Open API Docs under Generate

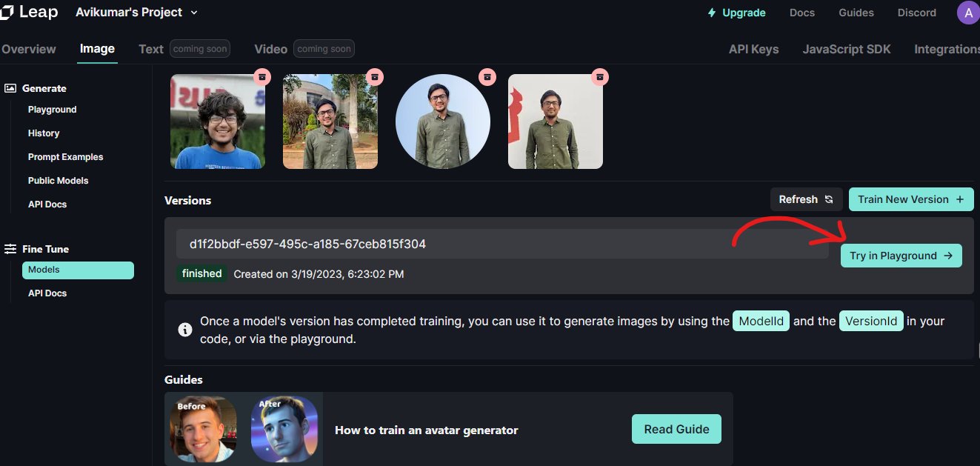coord(47,204)
